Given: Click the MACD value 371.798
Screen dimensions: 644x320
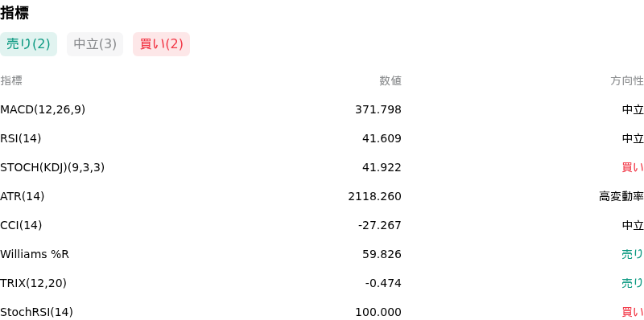Looking at the screenshot, I should pyautogui.click(x=378, y=110).
